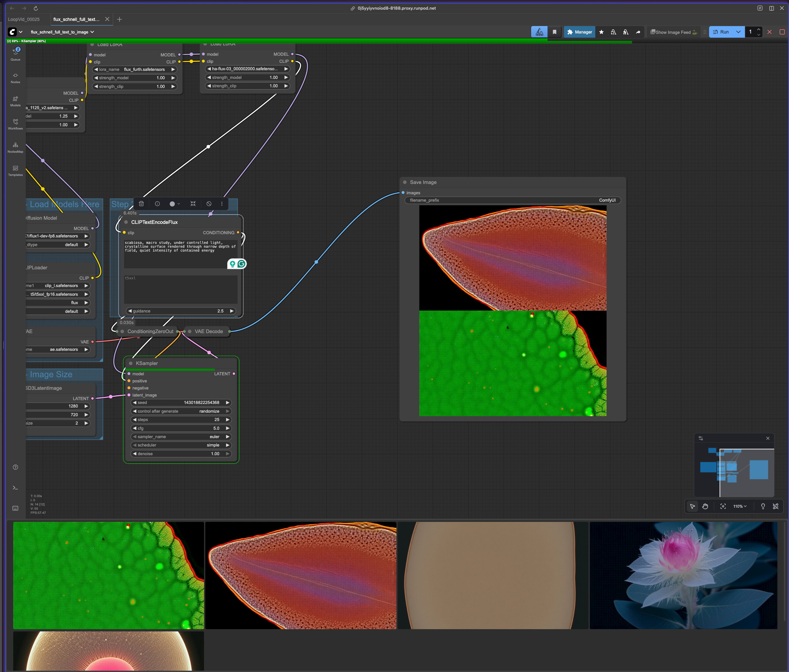Select the flux_schnell_full_text workflow tab

76,19
